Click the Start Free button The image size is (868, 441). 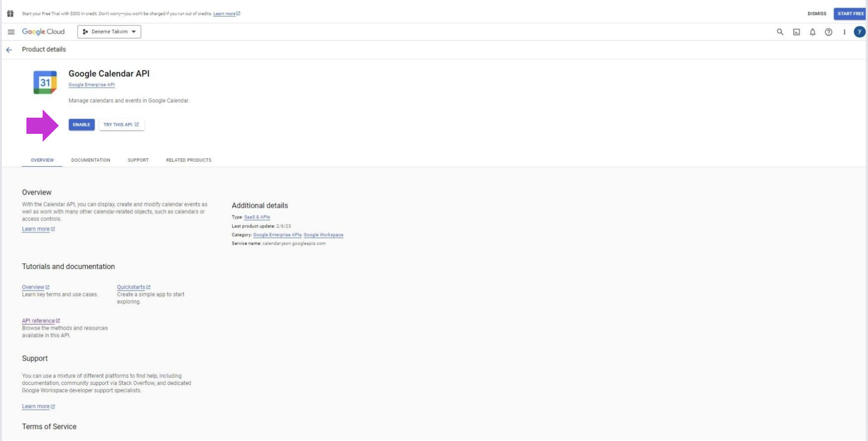pyautogui.click(x=850, y=13)
